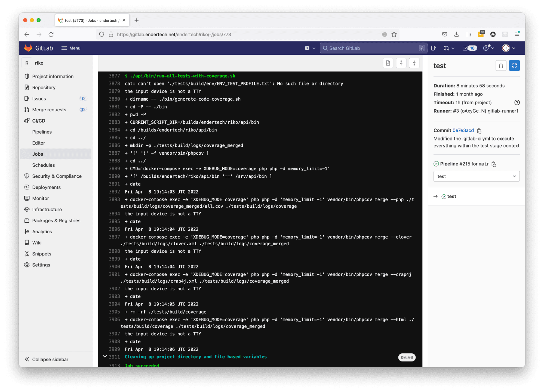Open the stage dropdown showing test
The width and height of the screenshot is (544, 392).
[476, 176]
